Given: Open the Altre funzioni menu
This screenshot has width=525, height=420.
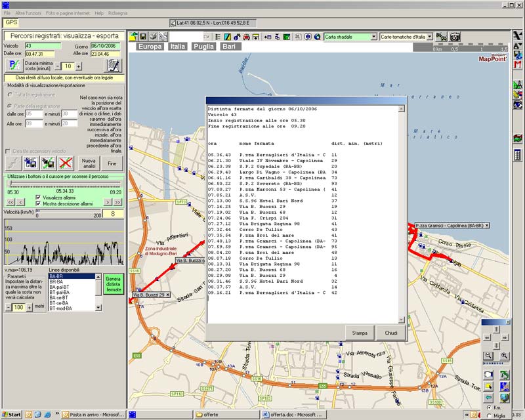Looking at the screenshot, I should pyautogui.click(x=28, y=13).
